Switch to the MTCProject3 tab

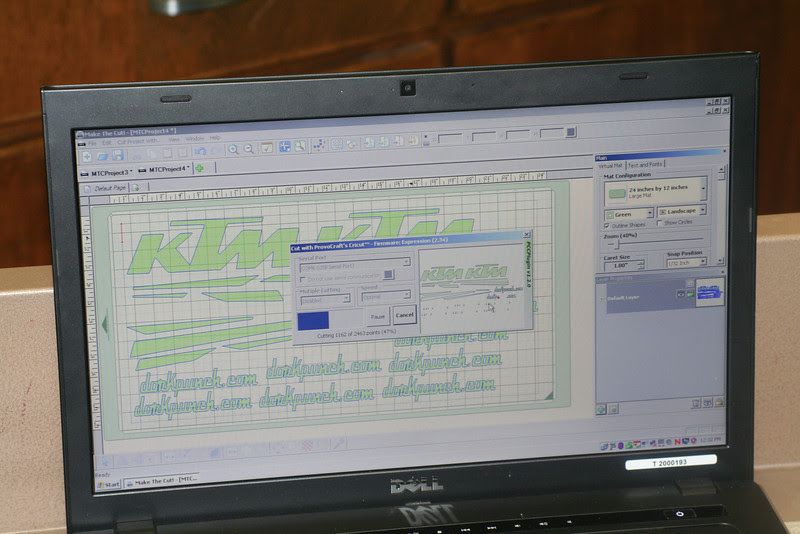(107, 173)
